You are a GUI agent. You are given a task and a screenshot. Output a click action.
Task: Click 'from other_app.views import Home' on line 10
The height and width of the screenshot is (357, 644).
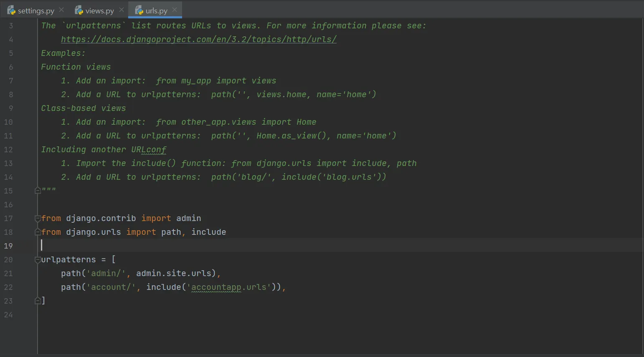point(236,122)
